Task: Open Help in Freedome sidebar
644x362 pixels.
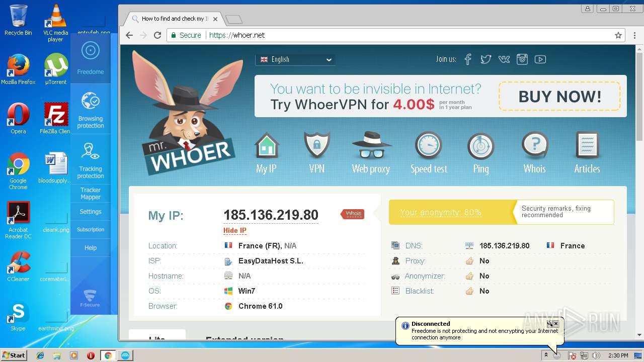Action: click(x=91, y=248)
